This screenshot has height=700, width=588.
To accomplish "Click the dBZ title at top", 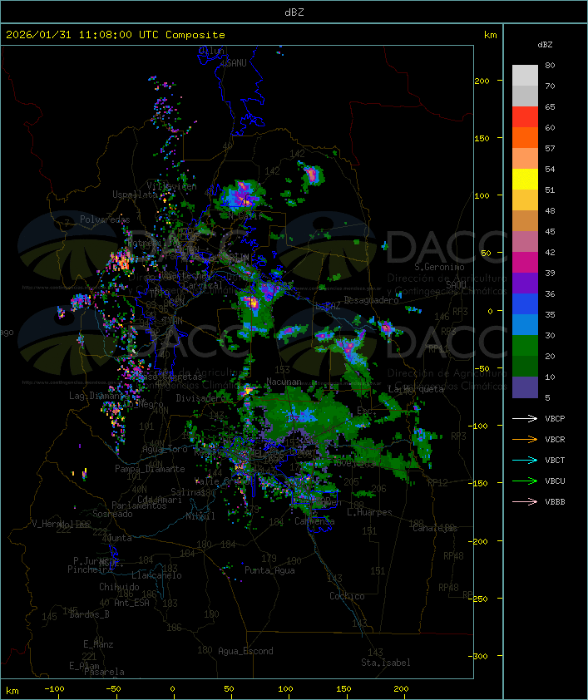I will pos(294,12).
